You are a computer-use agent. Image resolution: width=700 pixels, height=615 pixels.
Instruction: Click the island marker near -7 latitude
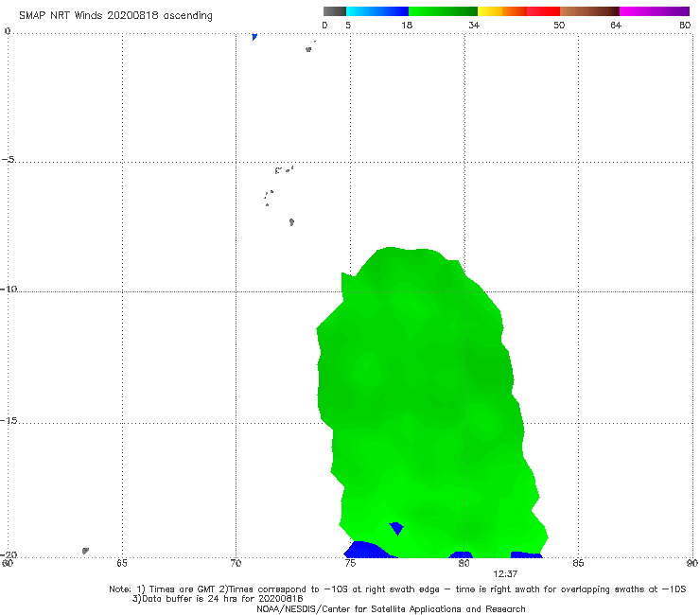pos(291,221)
